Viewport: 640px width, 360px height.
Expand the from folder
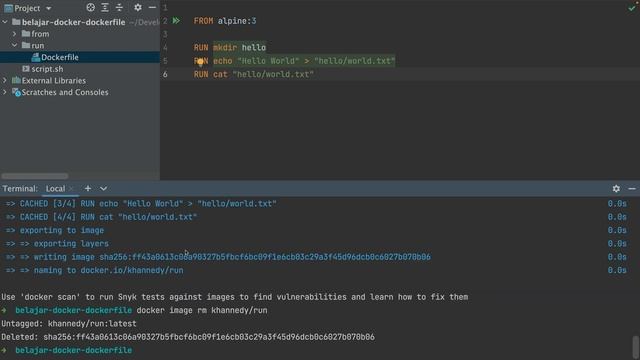pos(15,34)
